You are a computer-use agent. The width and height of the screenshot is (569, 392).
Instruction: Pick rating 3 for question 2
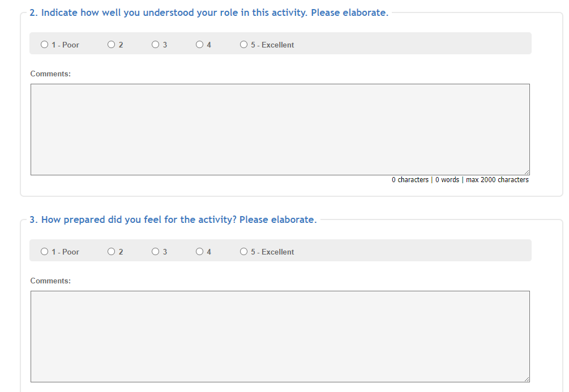(156, 45)
